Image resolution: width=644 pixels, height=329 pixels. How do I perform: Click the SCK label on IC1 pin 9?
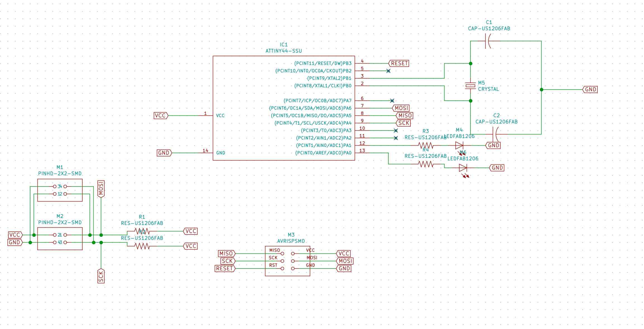[x=403, y=123]
